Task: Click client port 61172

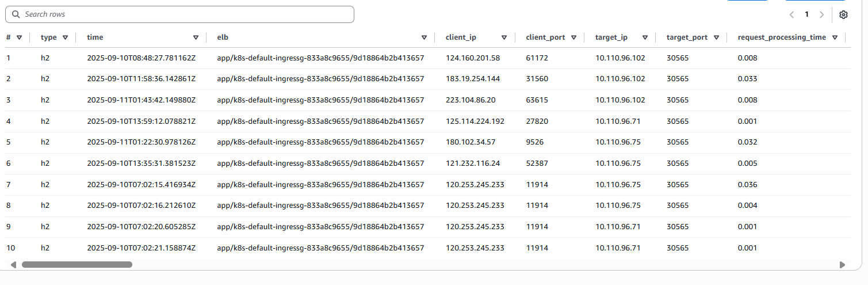Action: (x=537, y=58)
